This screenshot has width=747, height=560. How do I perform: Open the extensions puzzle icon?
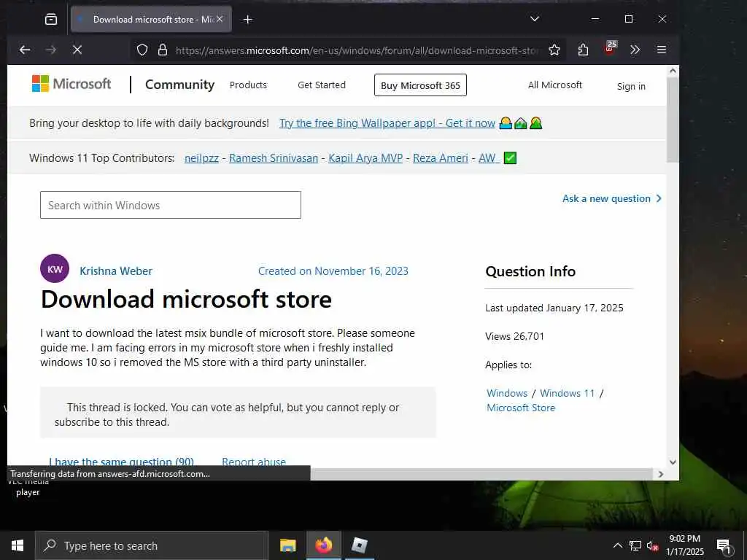[x=583, y=50]
